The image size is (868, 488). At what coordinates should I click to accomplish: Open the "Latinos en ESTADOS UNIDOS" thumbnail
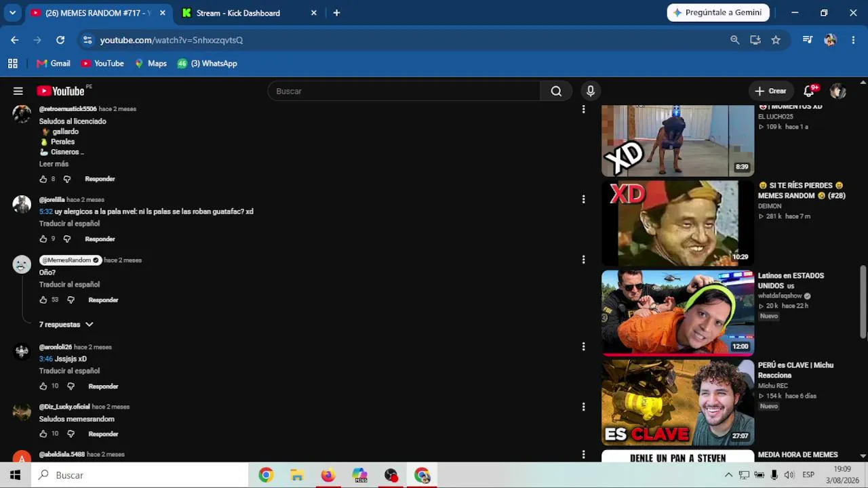(x=677, y=313)
